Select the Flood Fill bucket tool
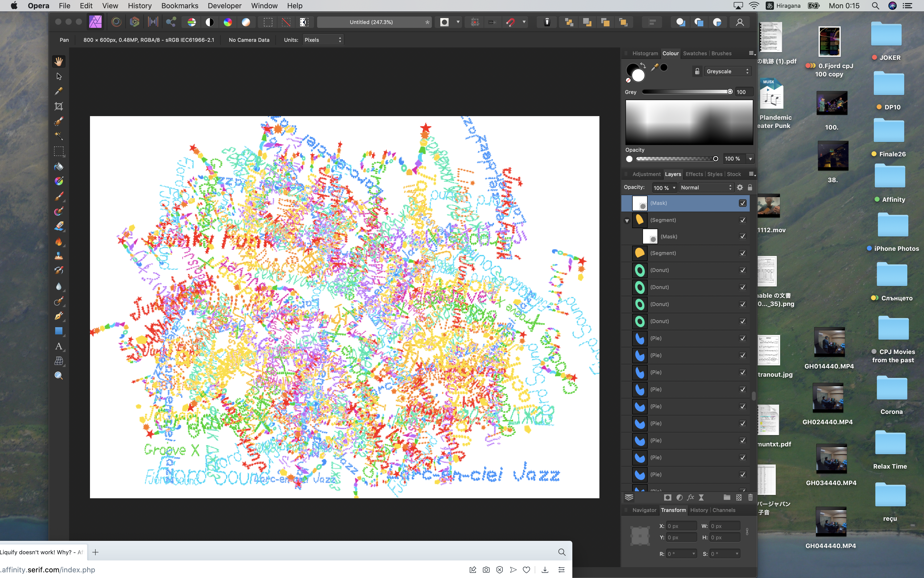Image resolution: width=924 pixels, height=578 pixels. pos(59,166)
